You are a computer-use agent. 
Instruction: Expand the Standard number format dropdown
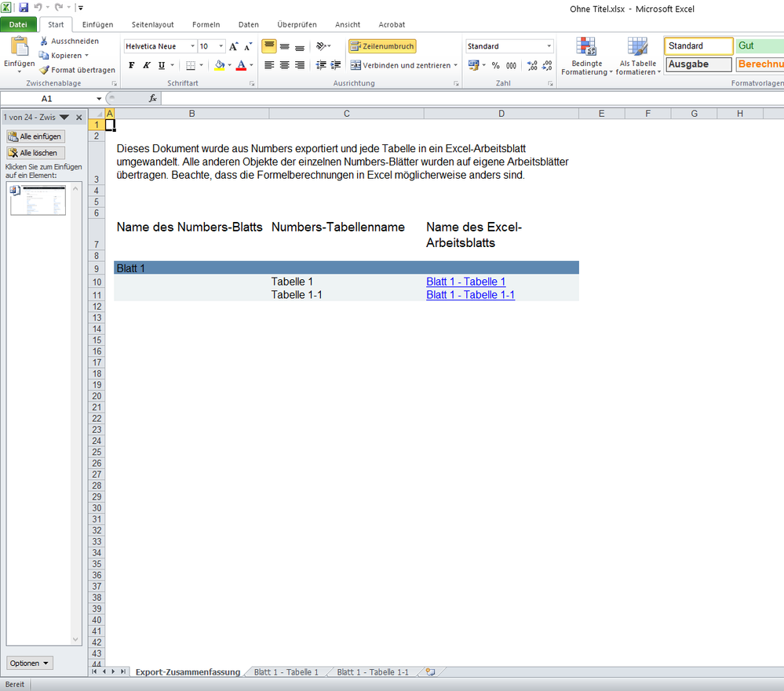tap(549, 46)
